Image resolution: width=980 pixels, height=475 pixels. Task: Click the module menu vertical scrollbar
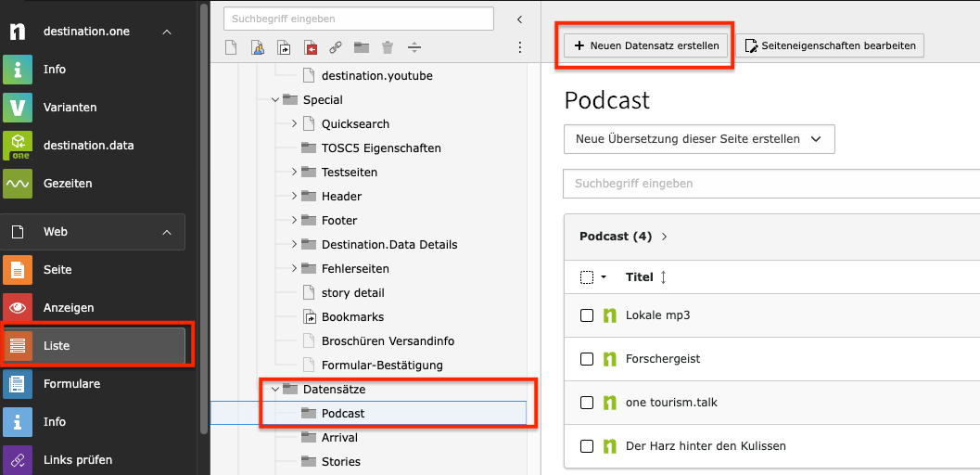click(203, 219)
